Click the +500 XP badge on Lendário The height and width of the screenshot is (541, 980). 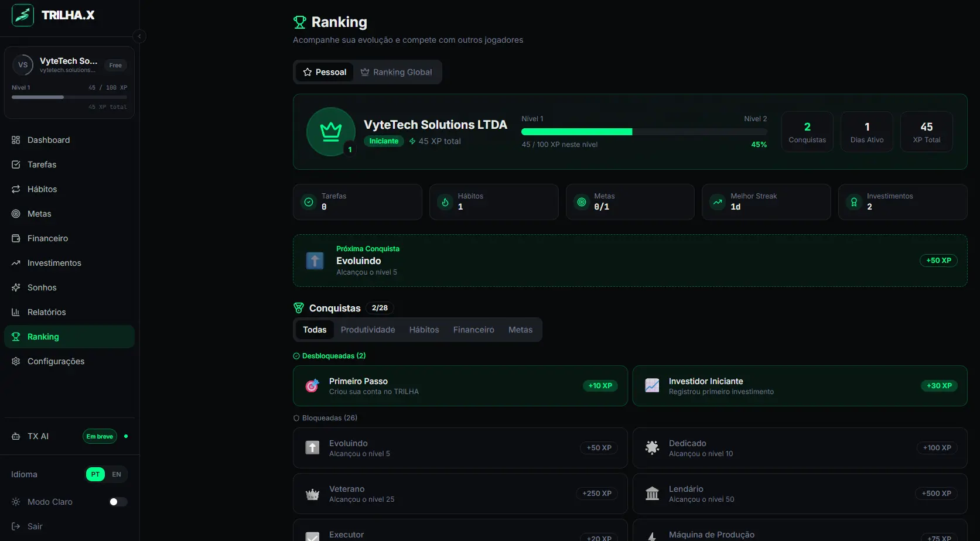click(936, 494)
